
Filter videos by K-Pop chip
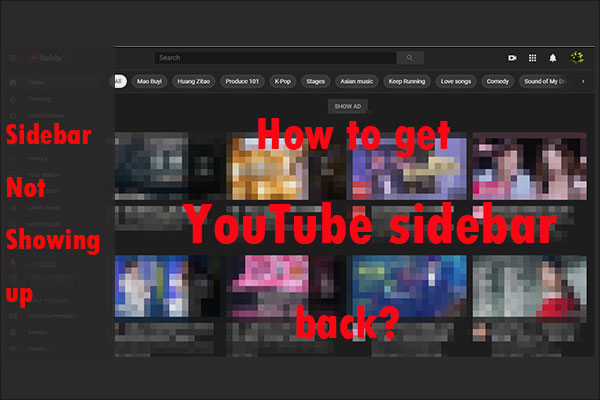tap(283, 81)
